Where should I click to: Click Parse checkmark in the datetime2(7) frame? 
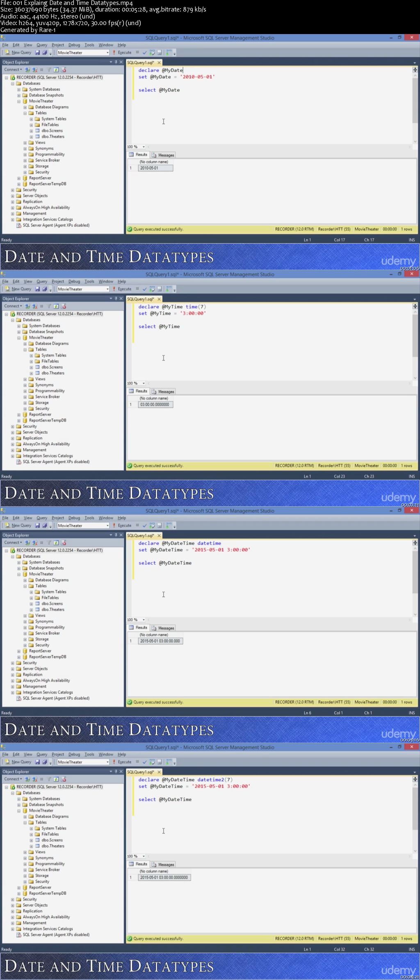(x=144, y=762)
